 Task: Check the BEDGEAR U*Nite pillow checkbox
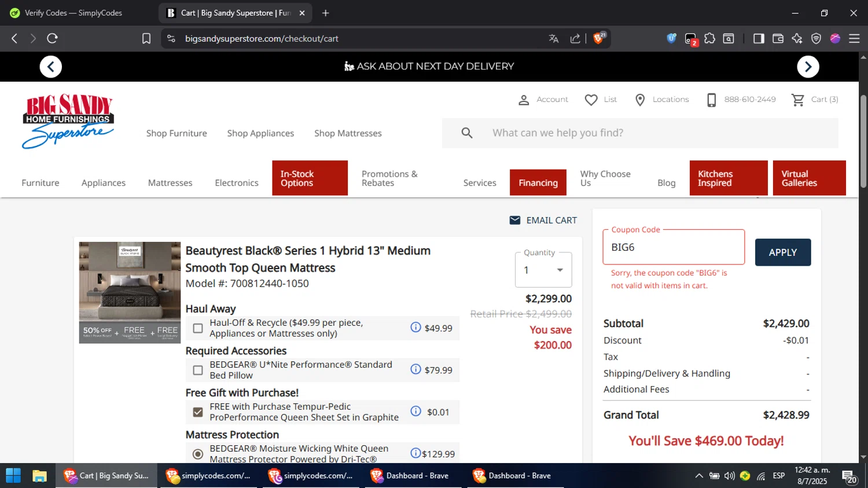(198, 370)
